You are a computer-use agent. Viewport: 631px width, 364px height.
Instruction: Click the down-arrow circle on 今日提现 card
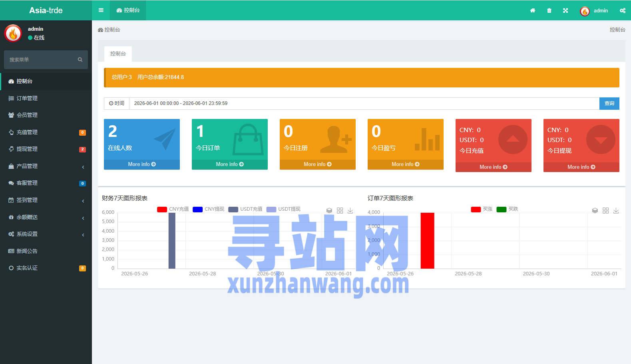pos(601,140)
